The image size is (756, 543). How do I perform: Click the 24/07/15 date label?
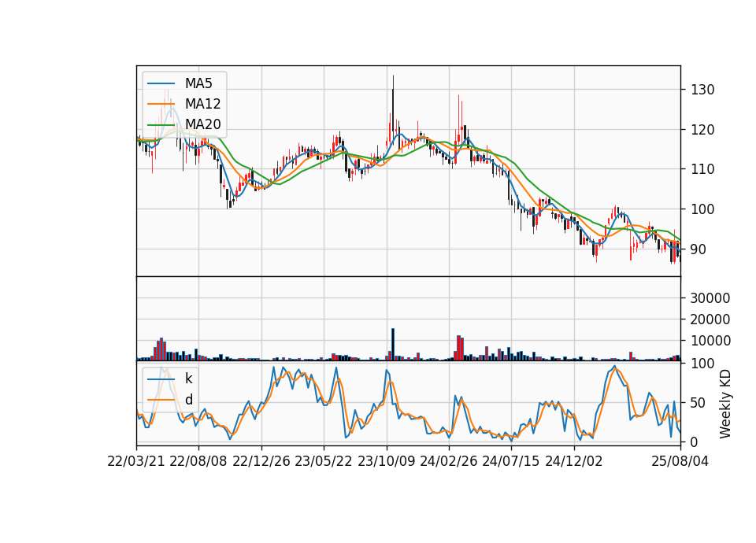point(511,461)
